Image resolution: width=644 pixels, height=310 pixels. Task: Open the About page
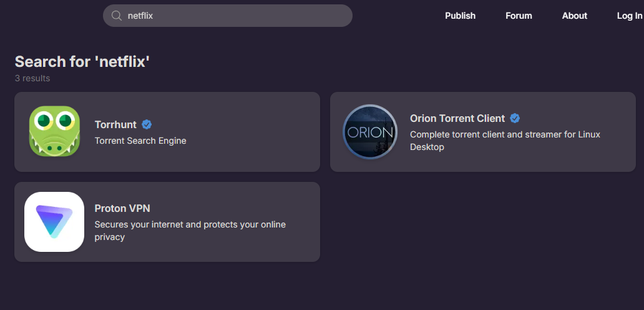574,16
